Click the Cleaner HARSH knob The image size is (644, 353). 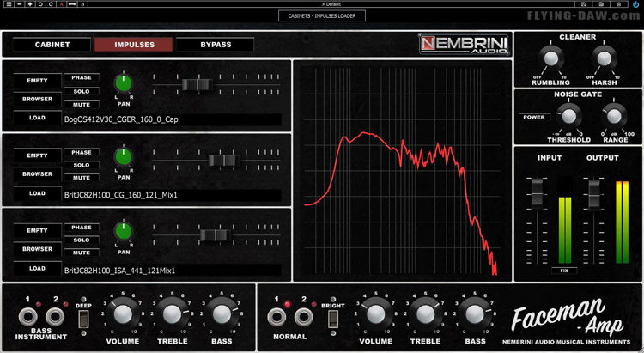pos(604,58)
